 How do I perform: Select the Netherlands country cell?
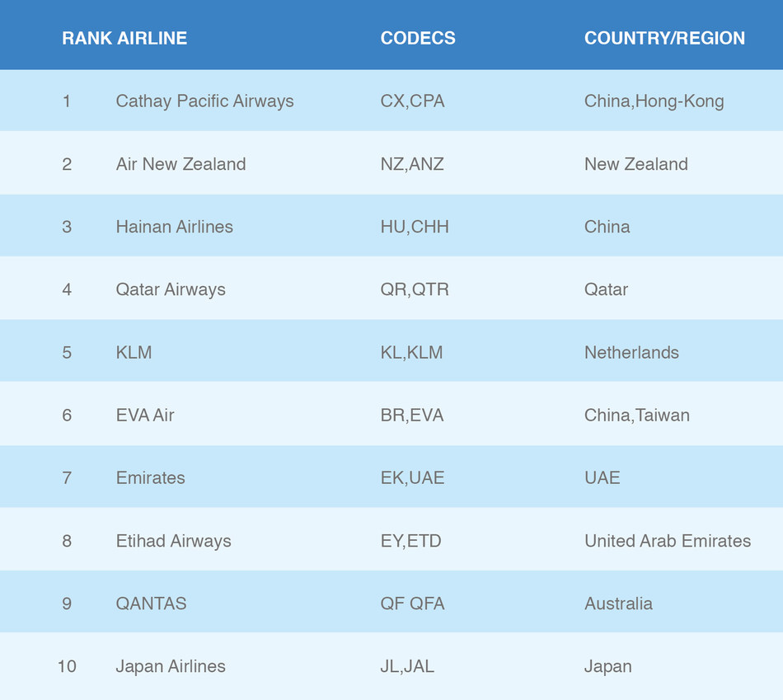[x=631, y=353]
